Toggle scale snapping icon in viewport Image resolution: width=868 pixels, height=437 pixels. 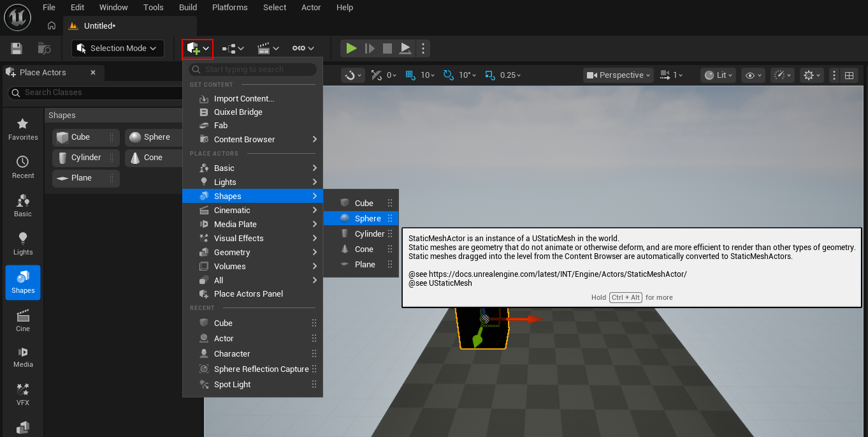click(489, 75)
